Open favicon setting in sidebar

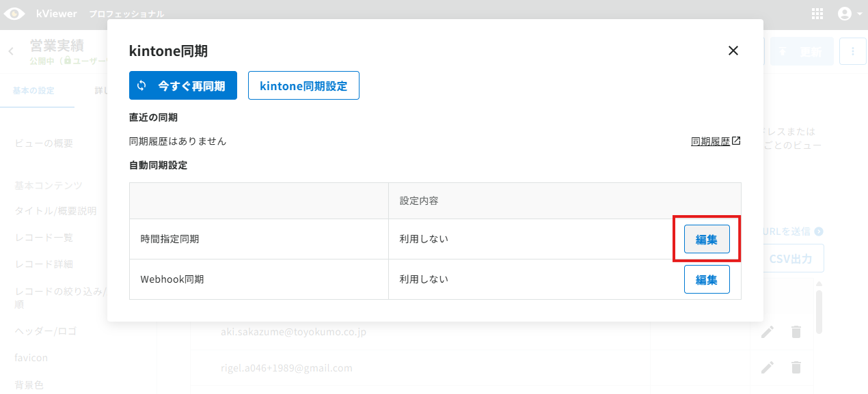[31, 358]
